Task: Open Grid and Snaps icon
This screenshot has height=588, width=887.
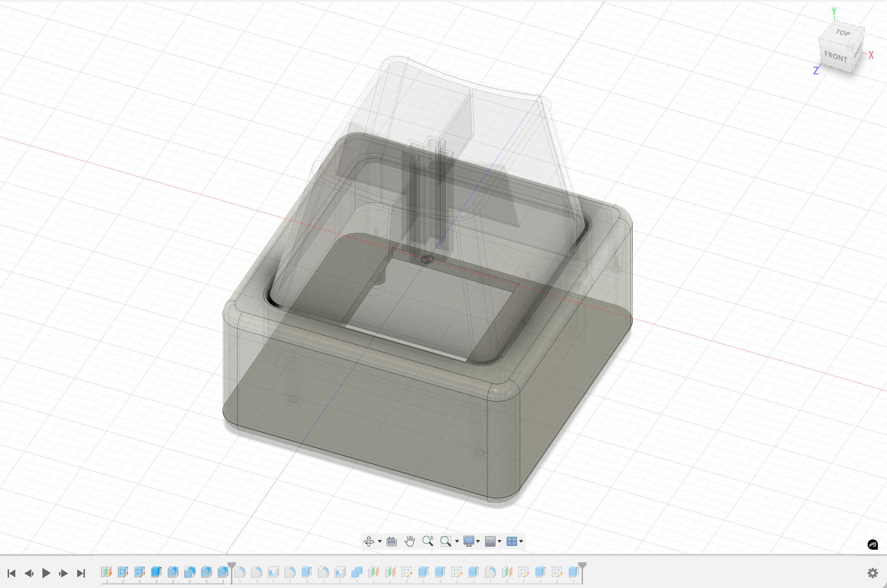Action: (x=490, y=541)
